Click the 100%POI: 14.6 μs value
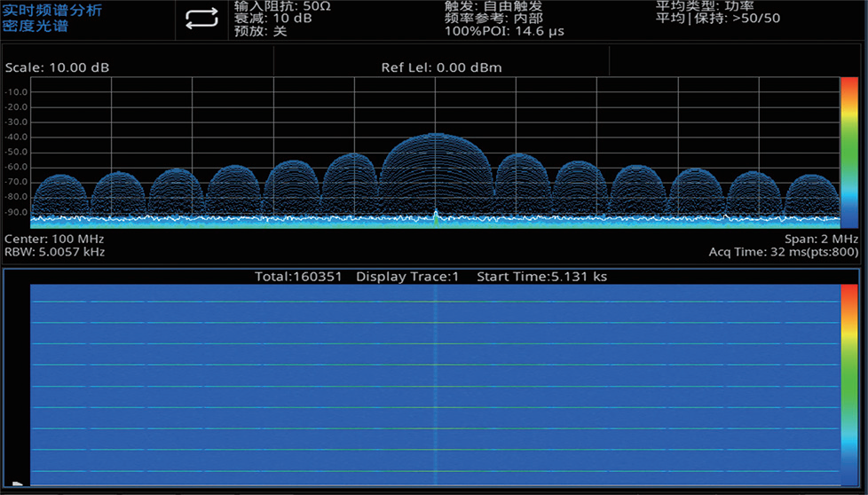 [x=504, y=31]
